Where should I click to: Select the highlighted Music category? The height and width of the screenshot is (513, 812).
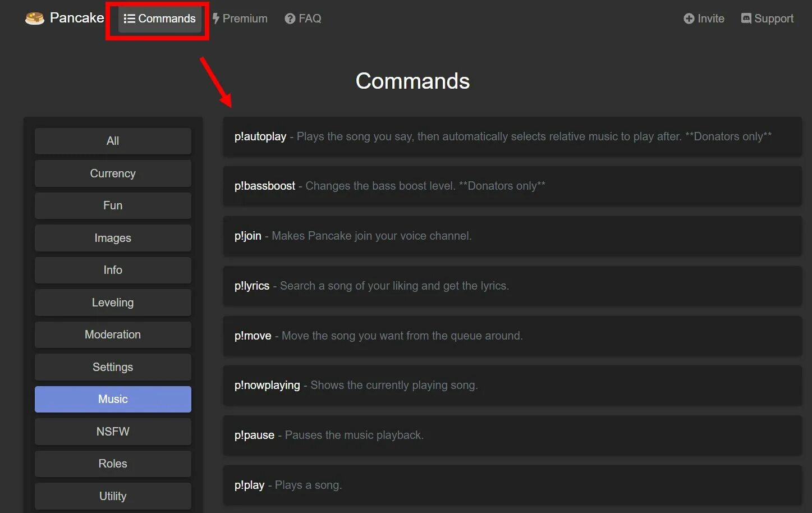pyautogui.click(x=113, y=399)
